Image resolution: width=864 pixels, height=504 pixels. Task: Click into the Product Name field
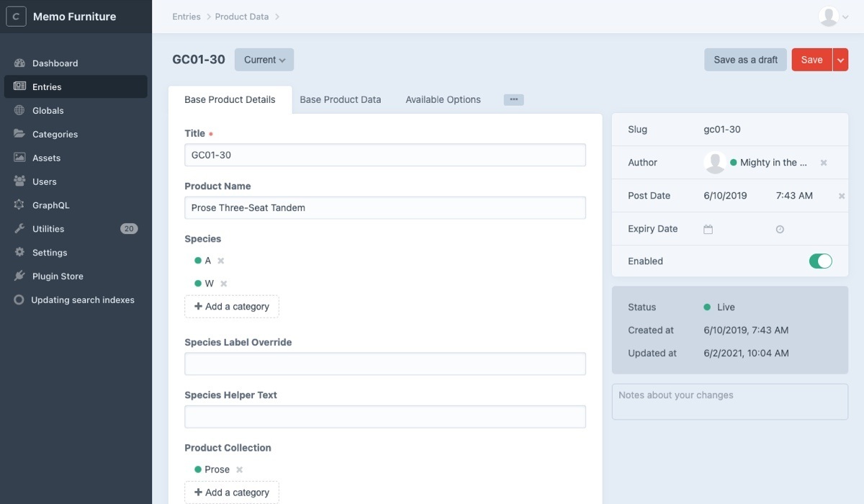pos(384,208)
